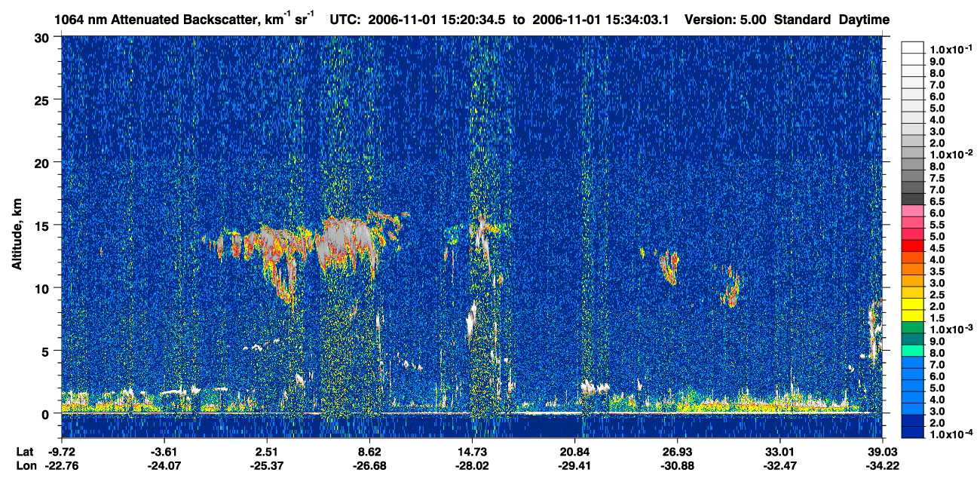
Task: Click the 15 km altitude tick label
Action: tap(43, 225)
